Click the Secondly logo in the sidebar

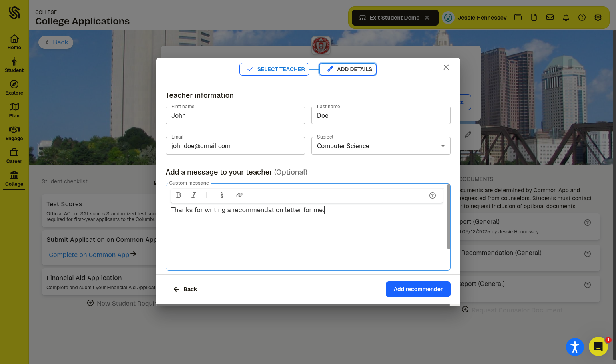(x=14, y=13)
